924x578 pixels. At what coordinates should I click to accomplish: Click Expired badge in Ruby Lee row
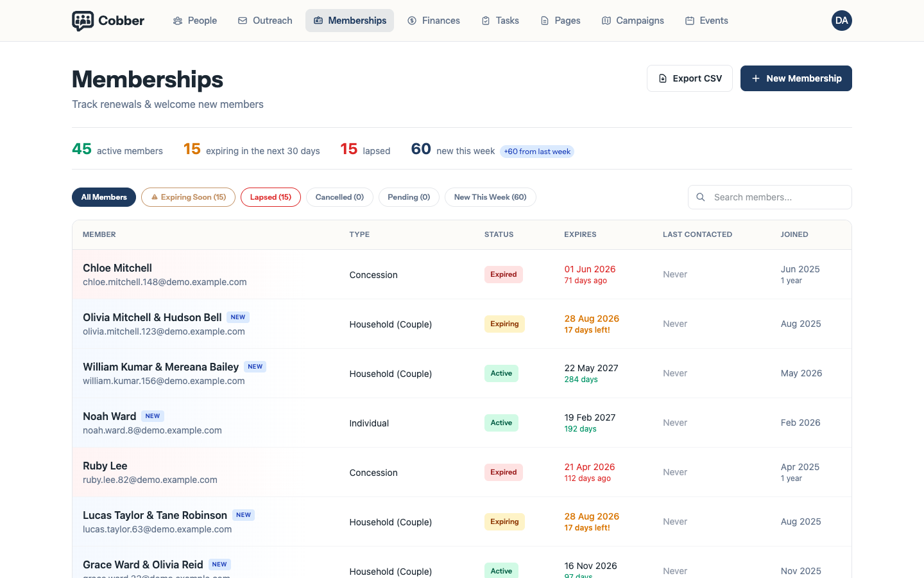pyautogui.click(x=504, y=472)
